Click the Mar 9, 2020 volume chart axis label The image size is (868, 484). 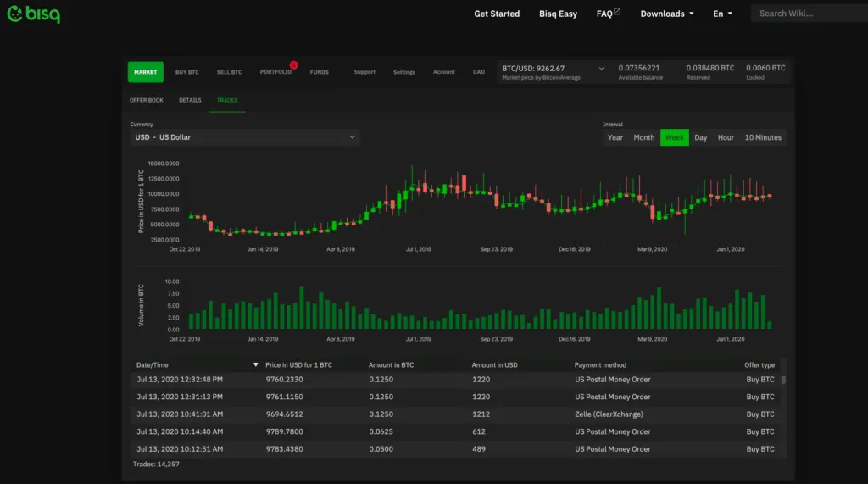click(652, 339)
